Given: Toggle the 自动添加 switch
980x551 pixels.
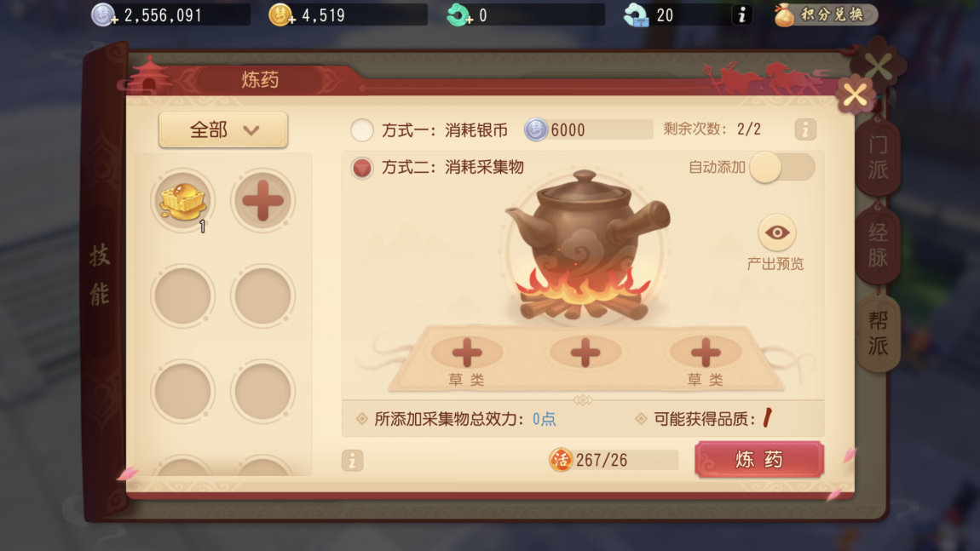Looking at the screenshot, I should click(782, 168).
